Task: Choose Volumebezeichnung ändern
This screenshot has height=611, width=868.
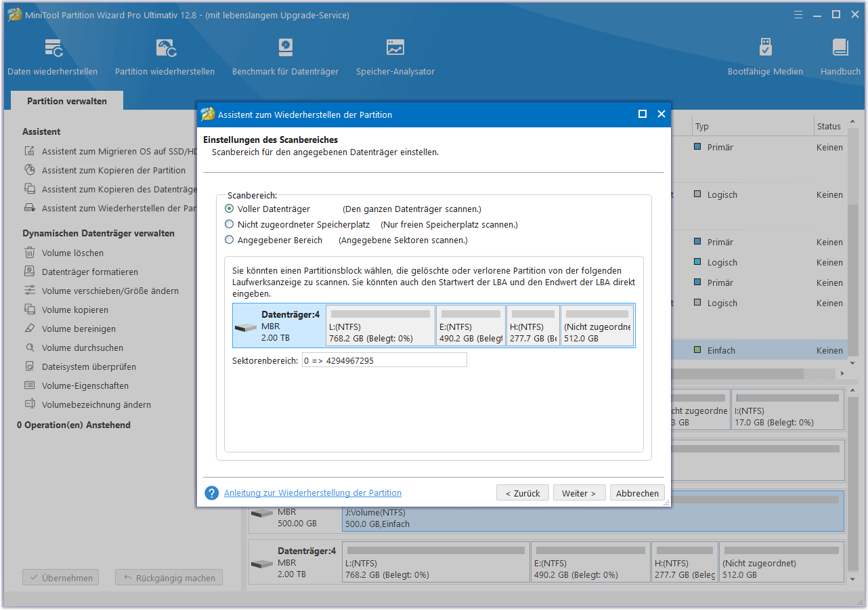Action: [x=88, y=405]
